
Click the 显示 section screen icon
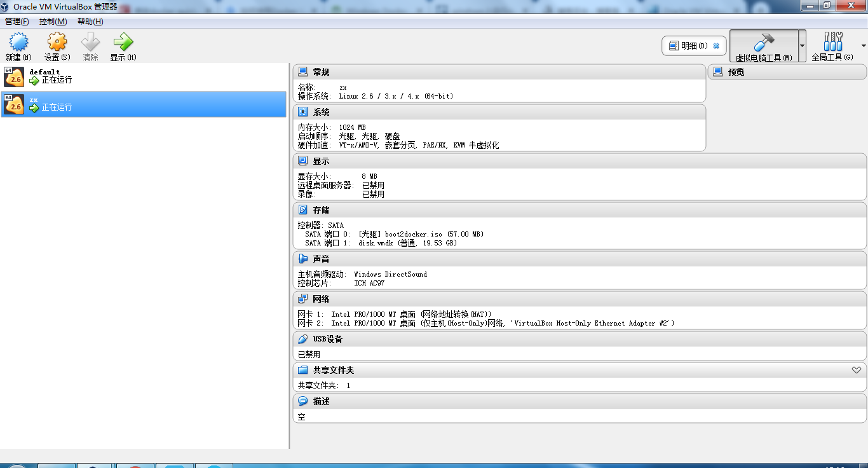point(303,161)
